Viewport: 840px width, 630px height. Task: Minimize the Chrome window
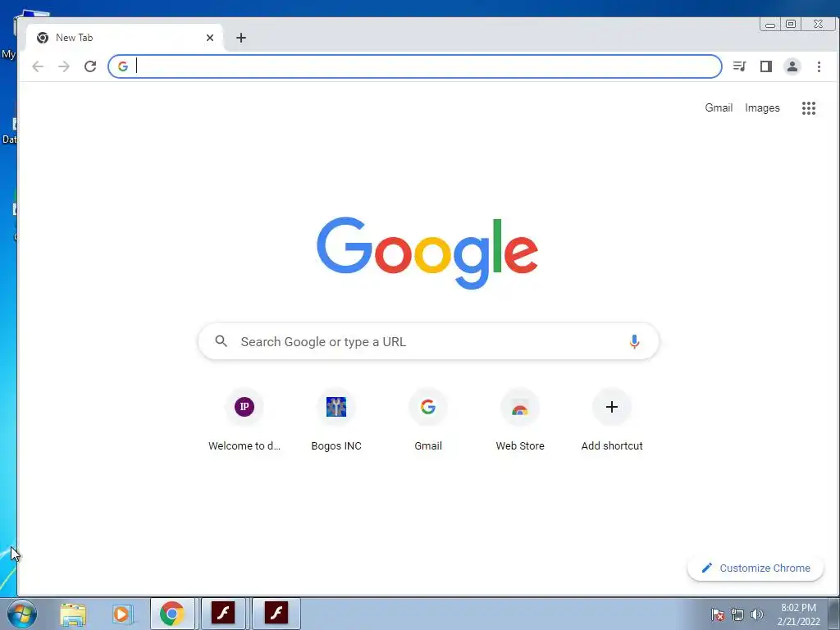(769, 24)
